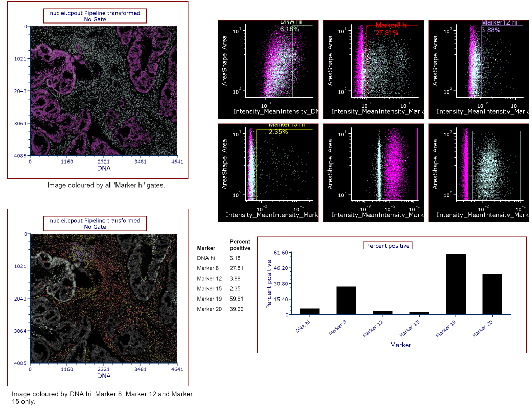Select the Marker 8 bar in the bar chart
532x412 pixels.
tap(346, 300)
